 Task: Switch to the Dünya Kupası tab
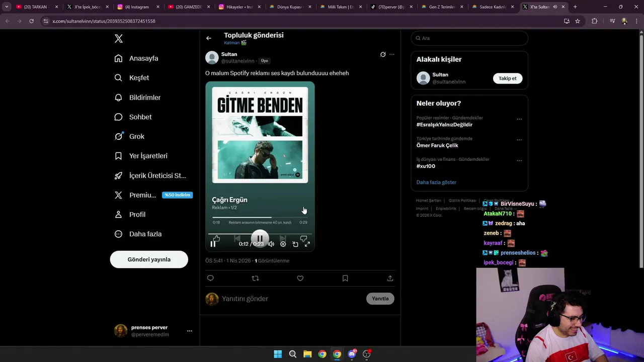290,7
